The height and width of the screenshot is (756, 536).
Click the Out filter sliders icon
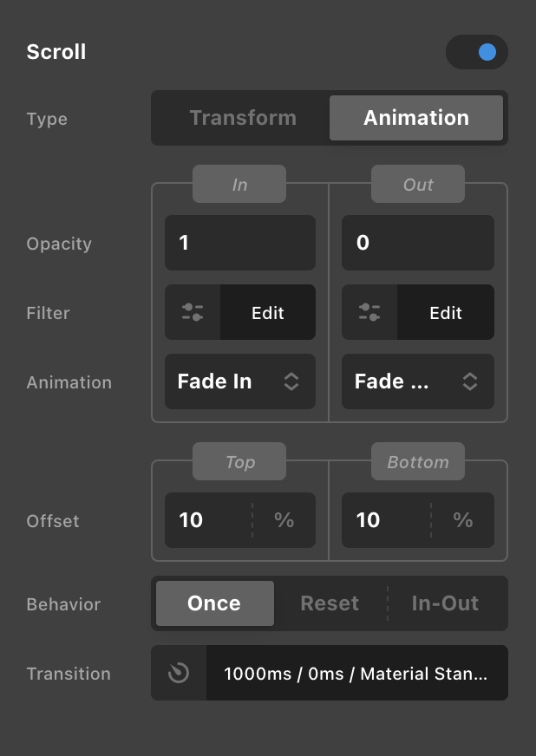pyautogui.click(x=369, y=312)
